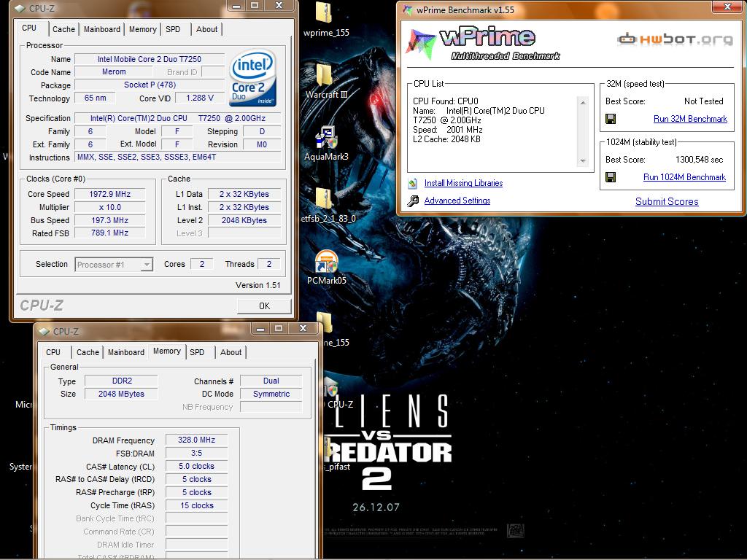Open the wprime_155 folder icon on desktop
This screenshot has width=747, height=560.
324,12
